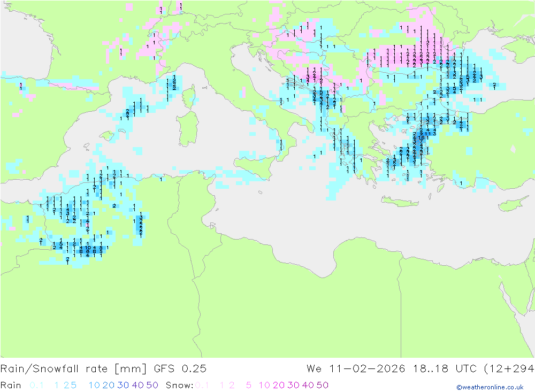Click the date text "We 11-02-2026"

coord(356,369)
